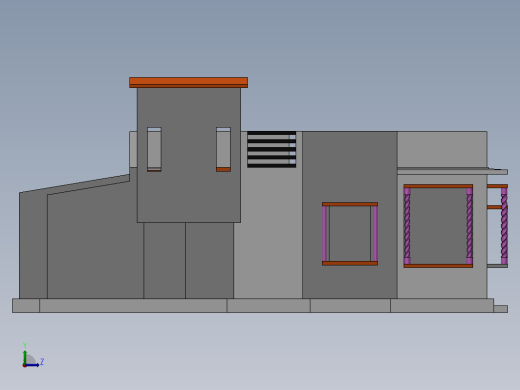Pick the right twisted purple column of large window
The height and width of the screenshot is (390, 520).
(x=469, y=226)
